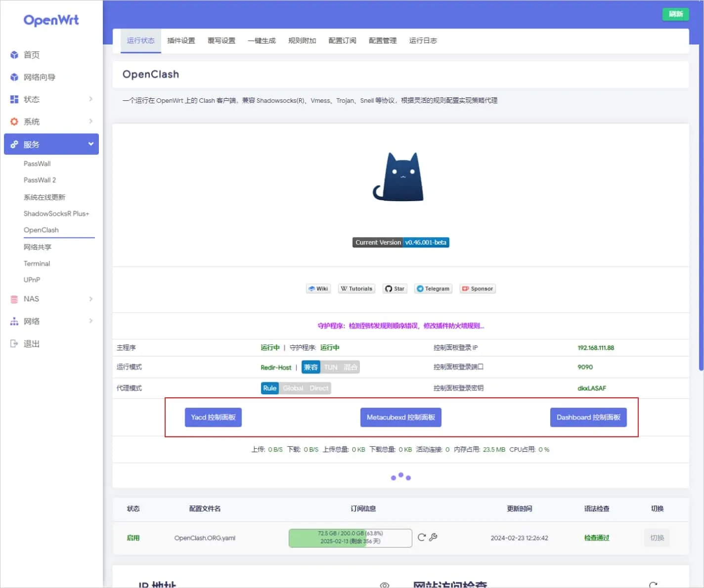Image resolution: width=704 pixels, height=588 pixels.
Task: Open the 插件设置 tab
Action: (181, 41)
